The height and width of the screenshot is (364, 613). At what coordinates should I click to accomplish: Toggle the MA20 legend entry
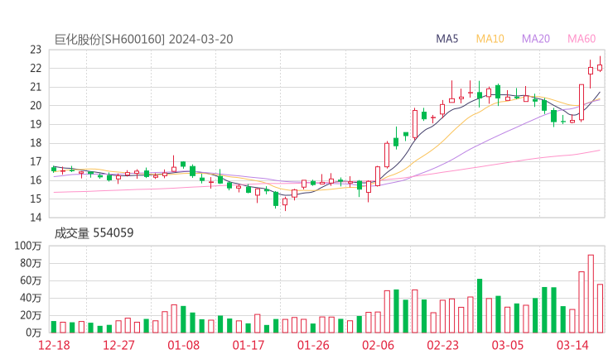tap(536, 39)
